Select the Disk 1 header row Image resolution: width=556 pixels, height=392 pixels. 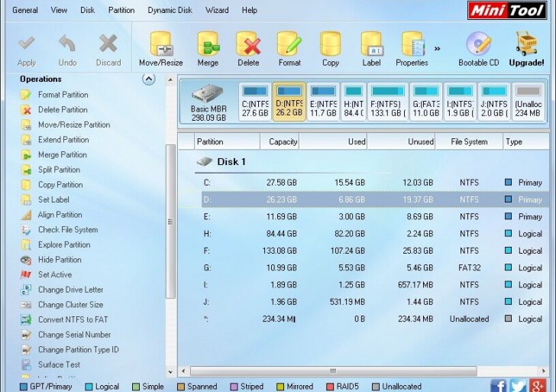coord(293,162)
